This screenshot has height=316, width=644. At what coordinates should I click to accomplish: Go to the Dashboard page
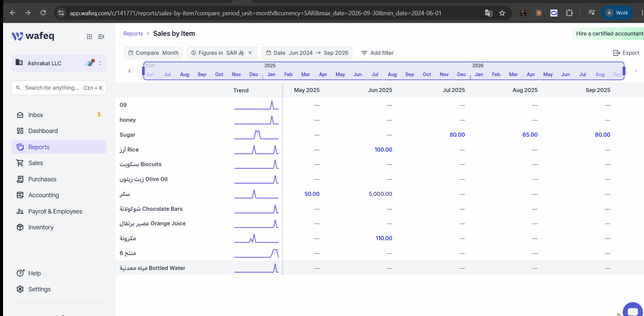59,131
